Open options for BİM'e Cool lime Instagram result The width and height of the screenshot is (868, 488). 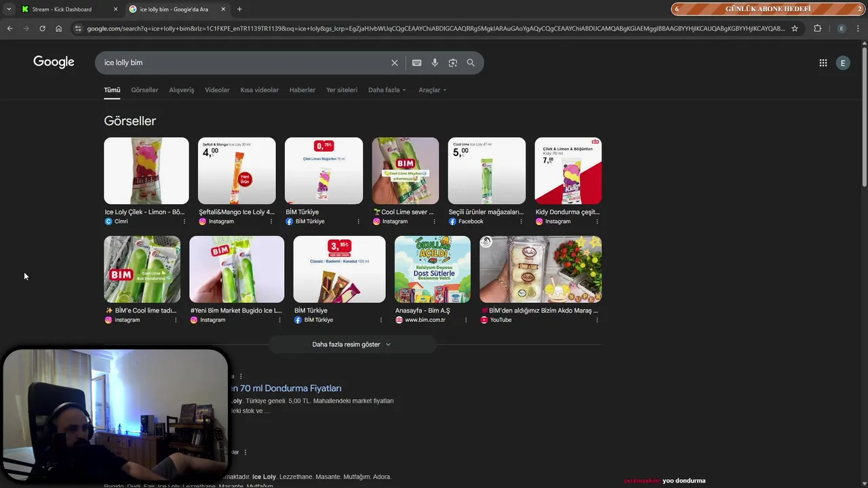tap(176, 320)
